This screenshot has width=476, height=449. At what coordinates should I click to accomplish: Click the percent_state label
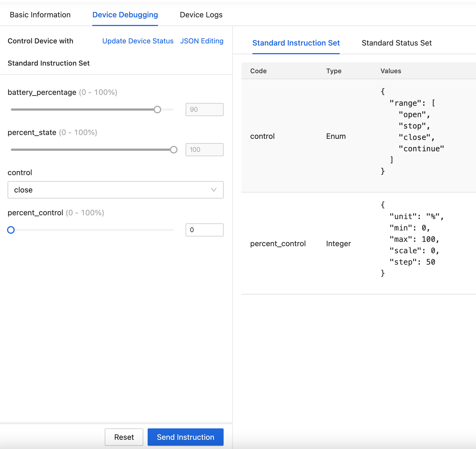pyautogui.click(x=32, y=132)
